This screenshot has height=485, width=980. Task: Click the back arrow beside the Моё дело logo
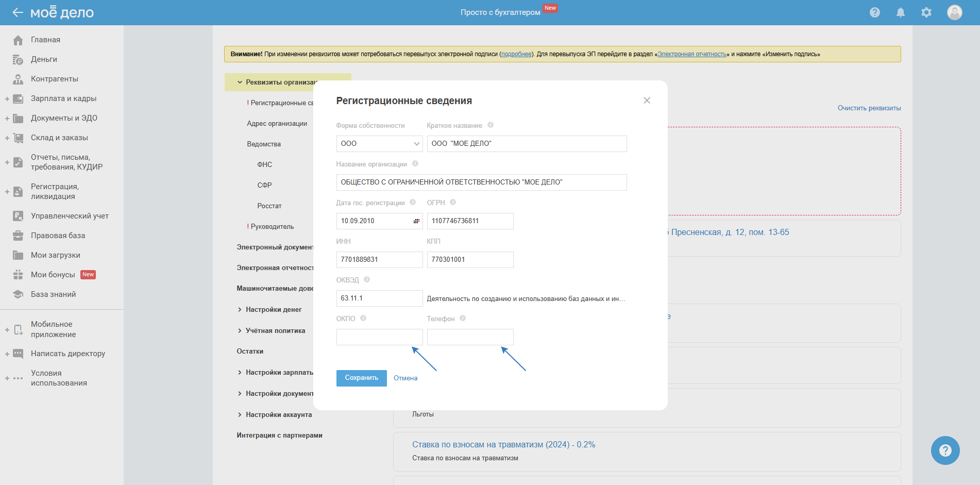(x=18, y=12)
